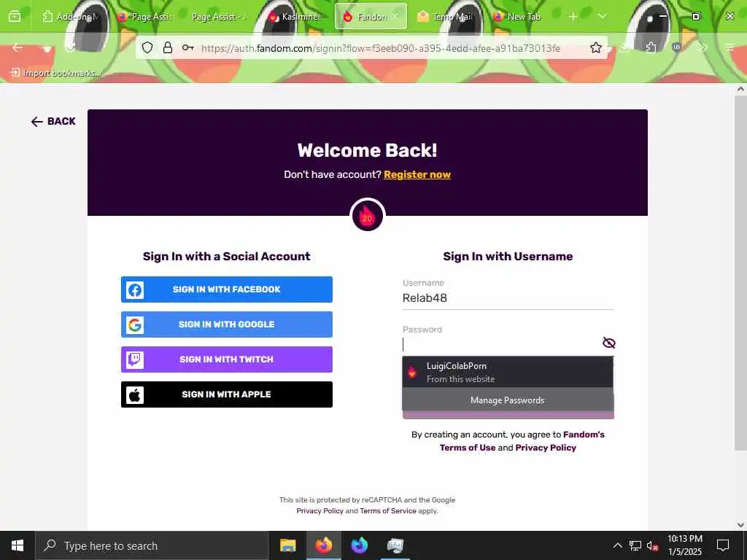Switch to the Kasiminee tab
This screenshot has width=747, height=560.
[x=295, y=17]
